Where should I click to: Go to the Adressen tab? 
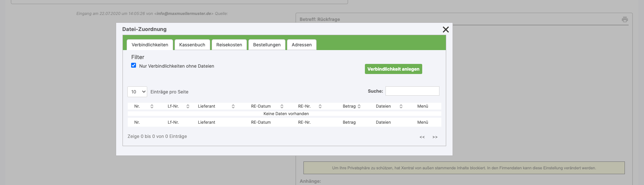(302, 45)
